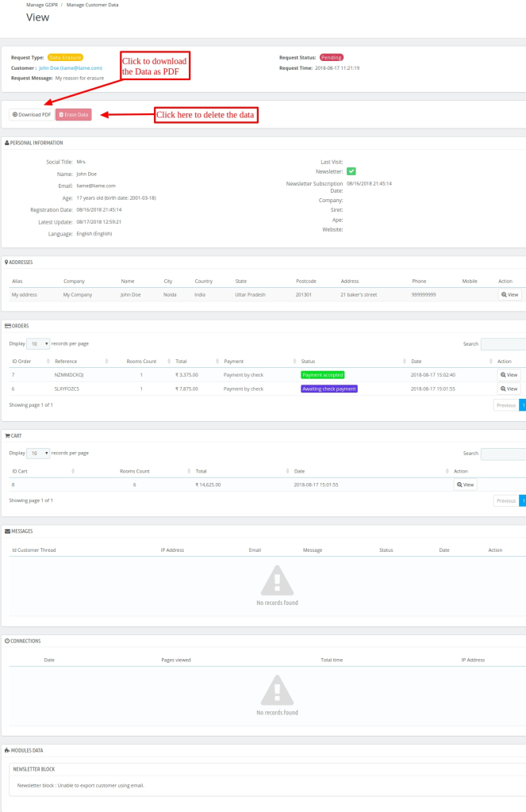Click the Connections clock icon
The image size is (526, 812).
click(x=7, y=641)
